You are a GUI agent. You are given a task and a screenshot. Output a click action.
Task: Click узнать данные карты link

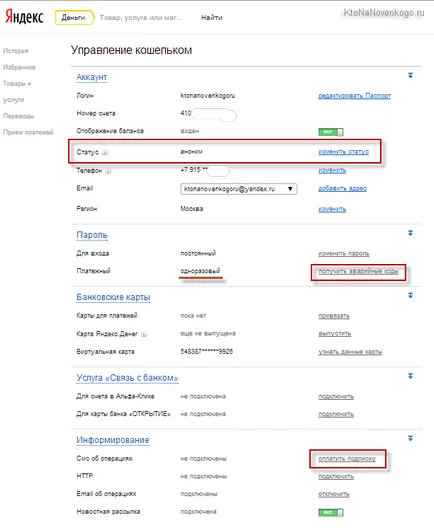point(350,352)
